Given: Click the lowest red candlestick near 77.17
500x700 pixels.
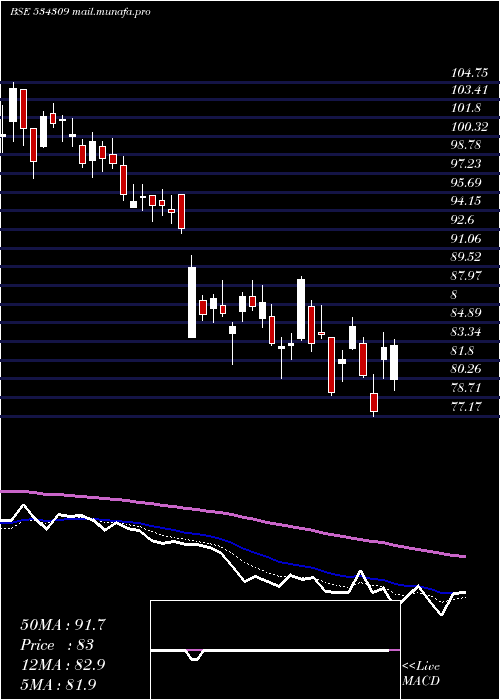Looking at the screenshot, I should click(374, 402).
